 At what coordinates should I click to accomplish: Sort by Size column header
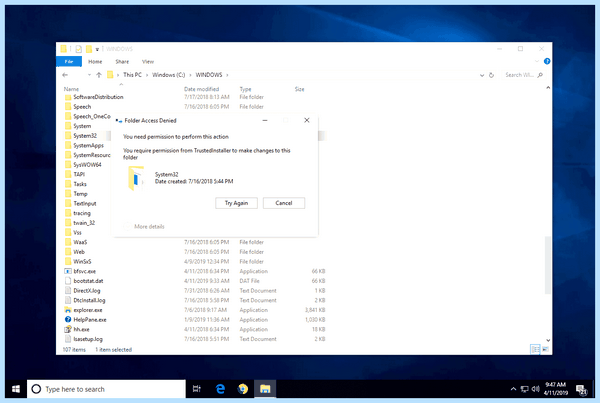click(299, 89)
